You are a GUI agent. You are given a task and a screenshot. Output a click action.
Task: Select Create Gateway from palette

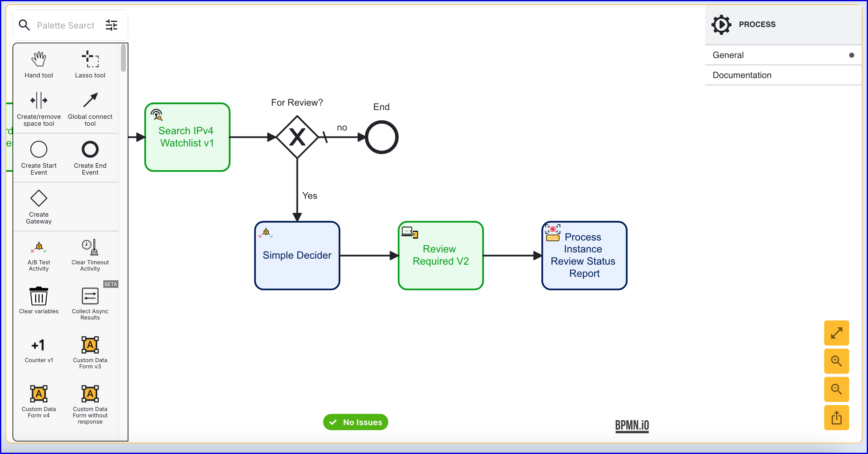click(x=39, y=206)
